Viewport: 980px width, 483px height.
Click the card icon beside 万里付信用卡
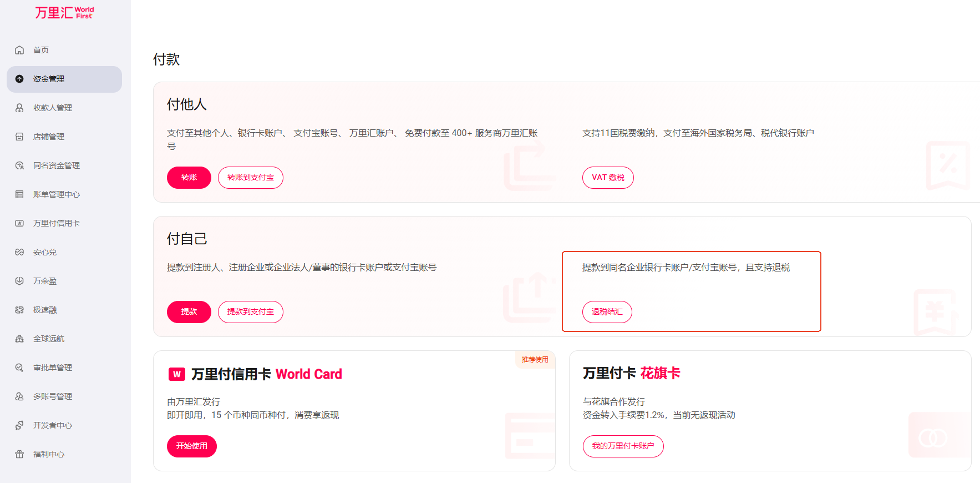click(x=19, y=223)
